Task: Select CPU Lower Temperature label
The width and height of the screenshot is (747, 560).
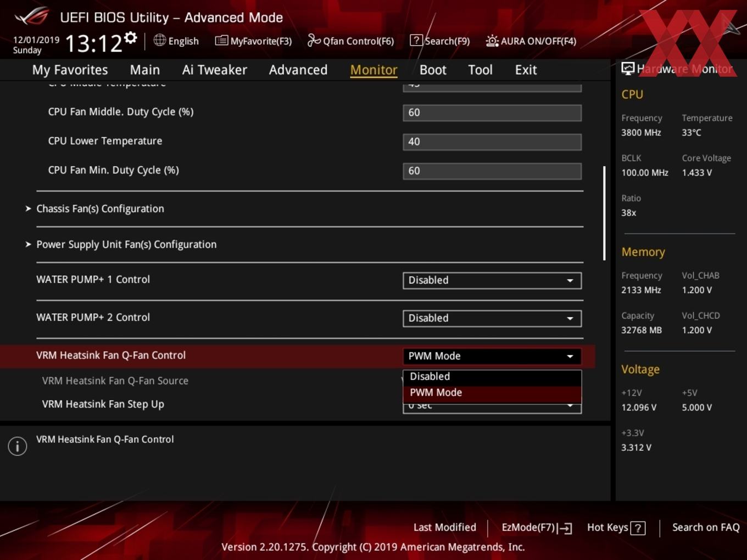Action: pyautogui.click(x=105, y=141)
